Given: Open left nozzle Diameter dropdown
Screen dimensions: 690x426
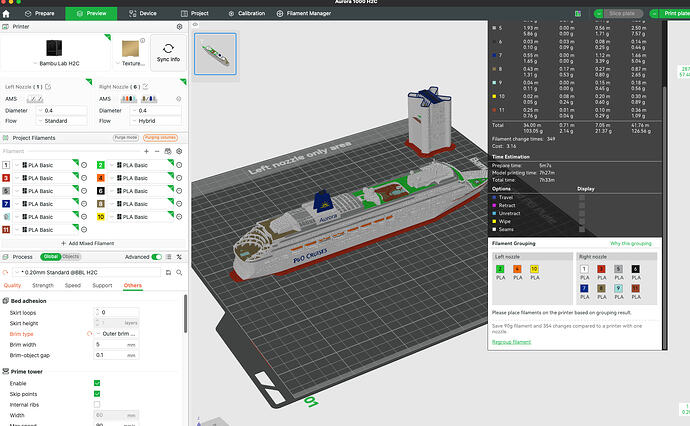Looking at the screenshot, I should tap(62, 111).
